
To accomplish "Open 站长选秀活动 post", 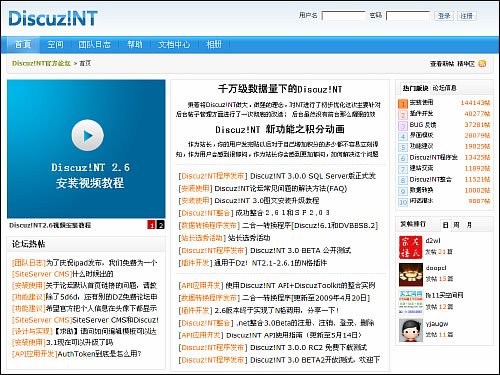I will point(249,238).
